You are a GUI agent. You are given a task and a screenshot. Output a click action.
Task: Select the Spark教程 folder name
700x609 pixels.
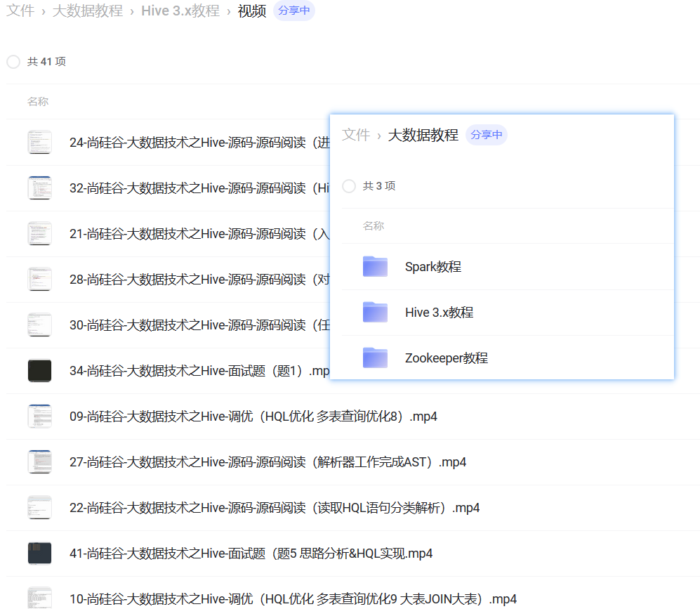coord(433,267)
